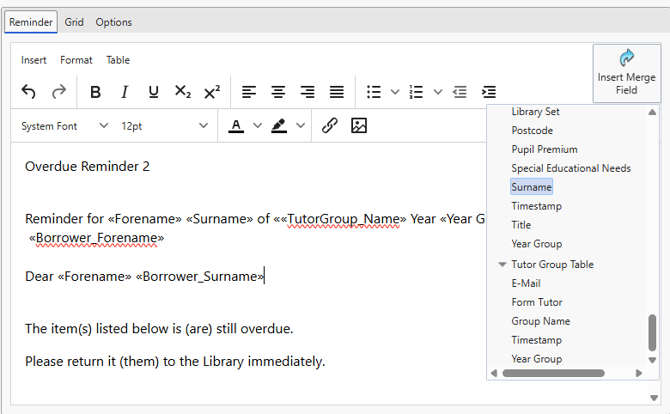
Task: Center align the text
Action: click(278, 92)
